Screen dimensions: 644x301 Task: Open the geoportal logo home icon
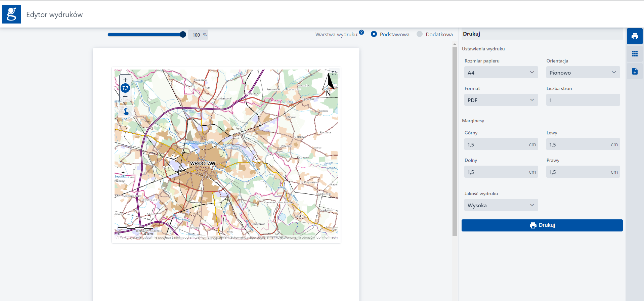(11, 14)
